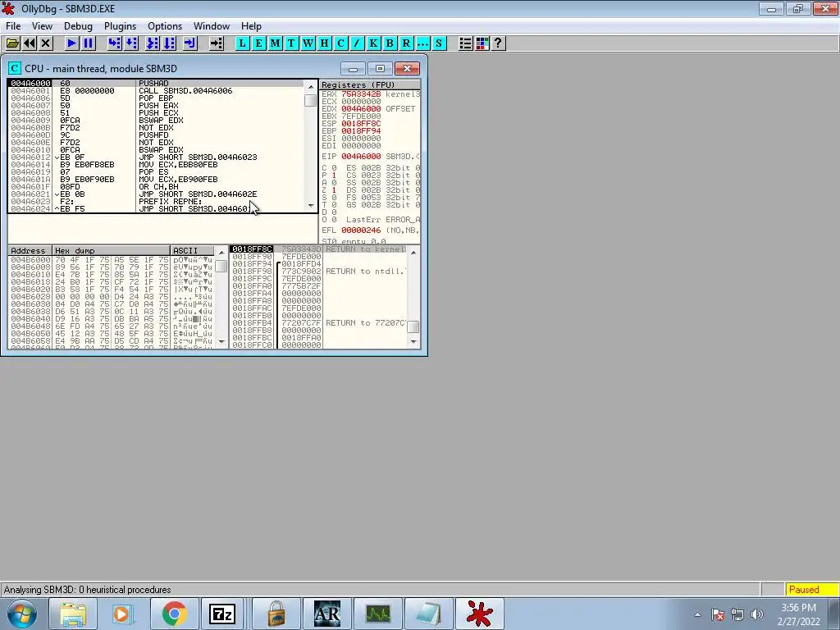This screenshot has width=840, height=630.
Task: Run the program with the play icon
Action: [72, 43]
